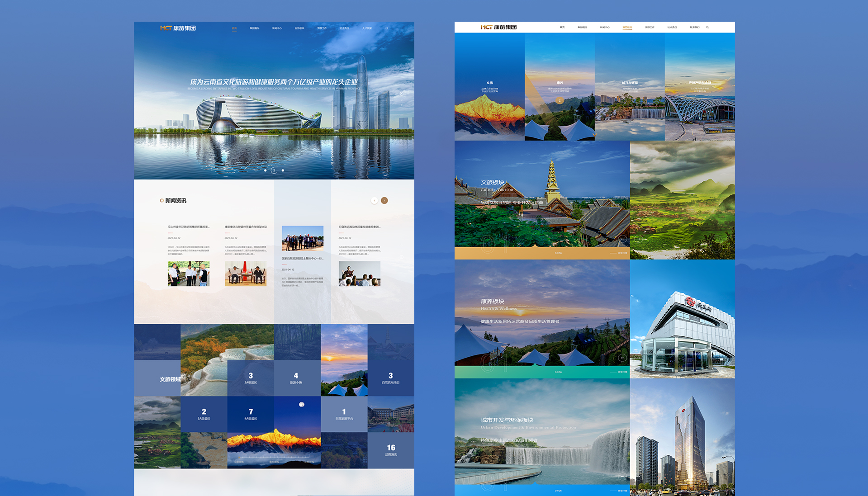868x496 pixels.
Task: Click the gold next arrow in 新闻资讯 section
Action: (x=384, y=200)
